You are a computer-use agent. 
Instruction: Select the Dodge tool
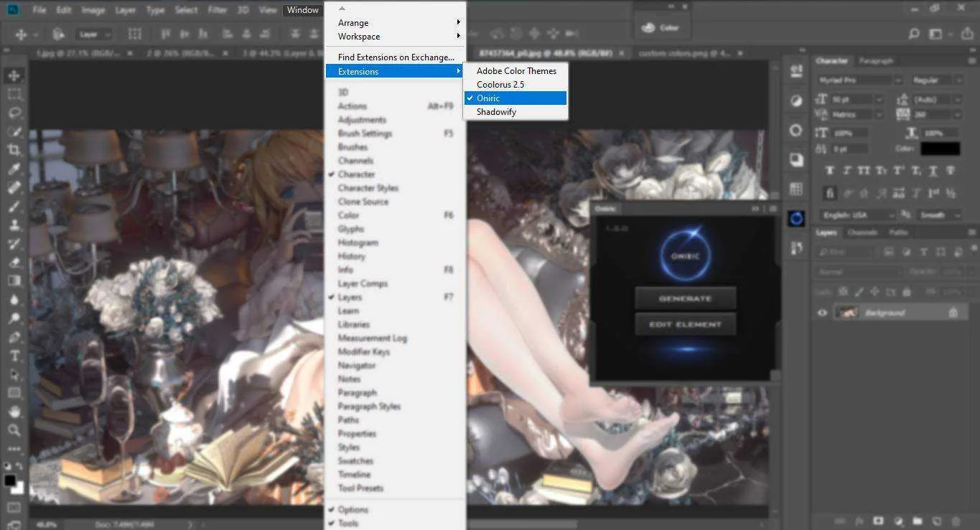[x=14, y=318]
